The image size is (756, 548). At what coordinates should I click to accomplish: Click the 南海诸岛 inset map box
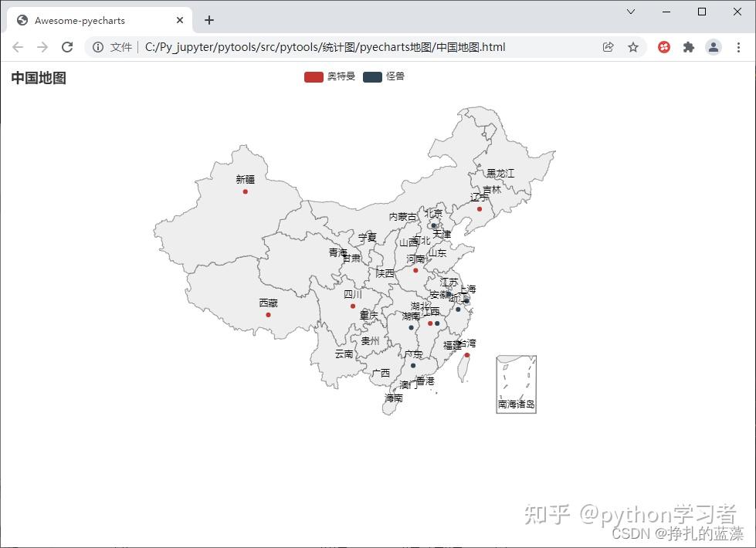515,383
